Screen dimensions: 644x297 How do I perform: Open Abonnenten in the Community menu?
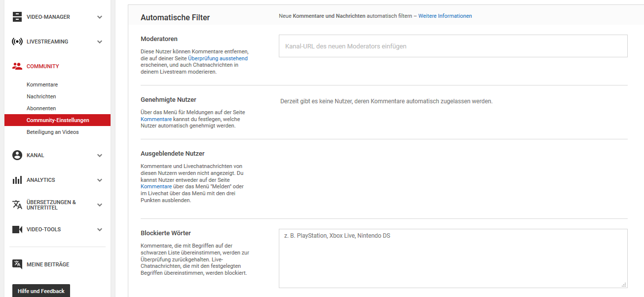[41, 108]
